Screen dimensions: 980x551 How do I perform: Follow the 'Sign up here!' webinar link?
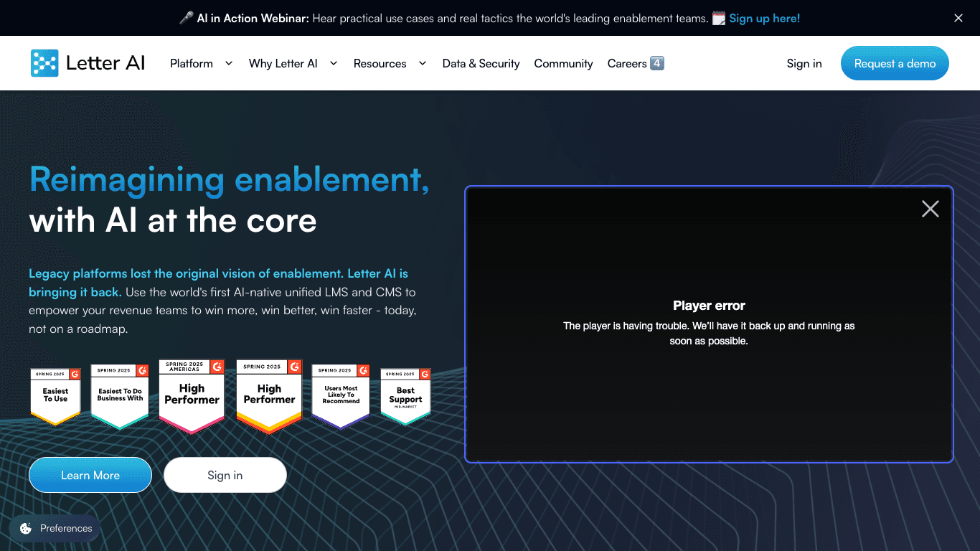[765, 18]
